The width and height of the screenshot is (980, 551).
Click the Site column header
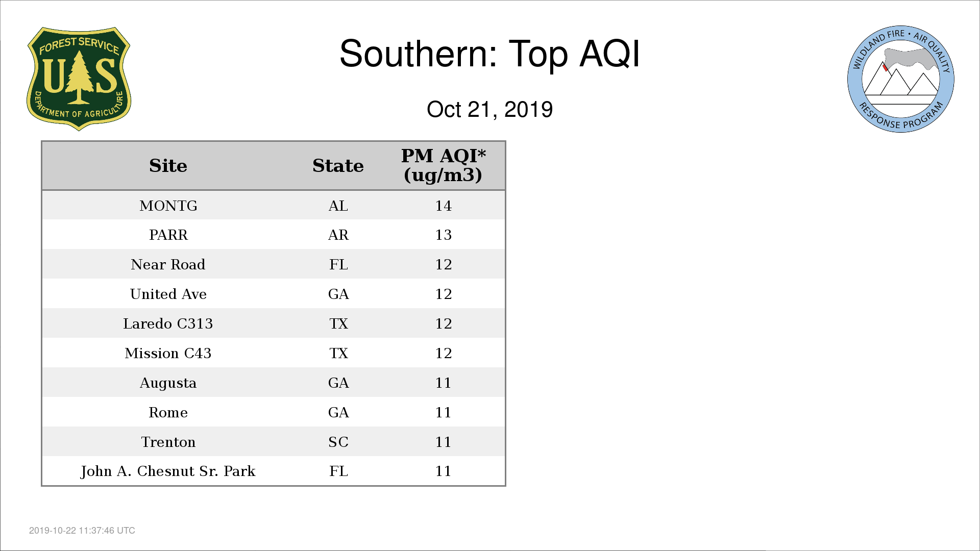[x=168, y=166]
